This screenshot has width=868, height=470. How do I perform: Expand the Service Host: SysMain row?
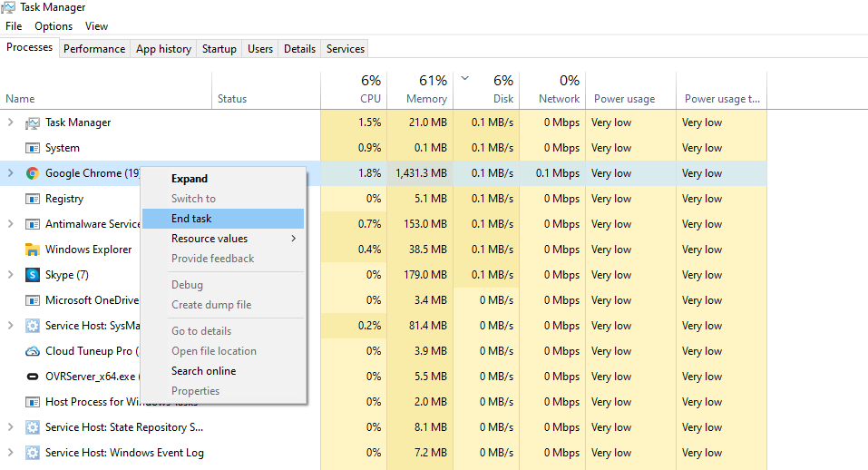[11, 326]
